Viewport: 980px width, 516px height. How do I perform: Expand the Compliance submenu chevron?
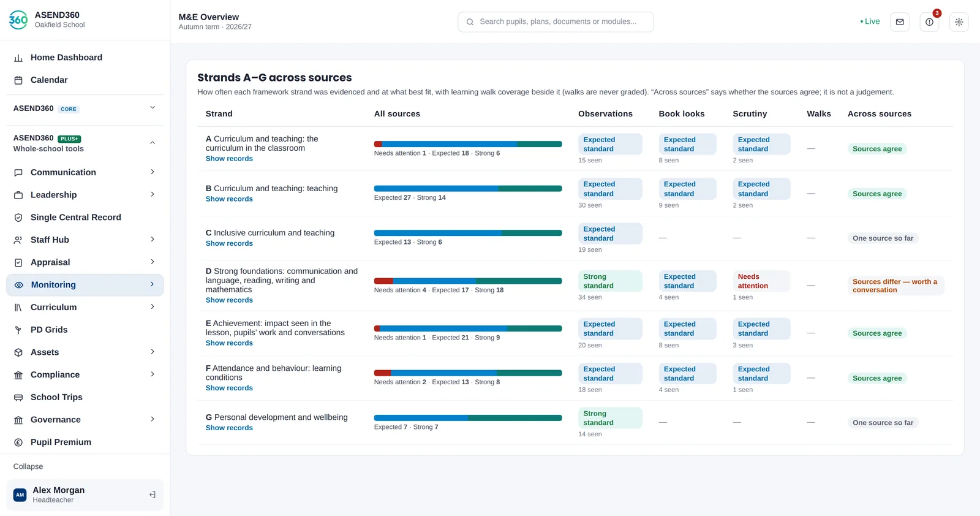tap(153, 374)
